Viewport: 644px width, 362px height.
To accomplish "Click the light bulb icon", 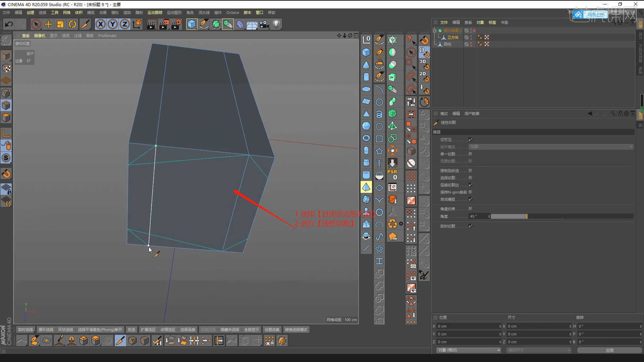I will [276, 24].
